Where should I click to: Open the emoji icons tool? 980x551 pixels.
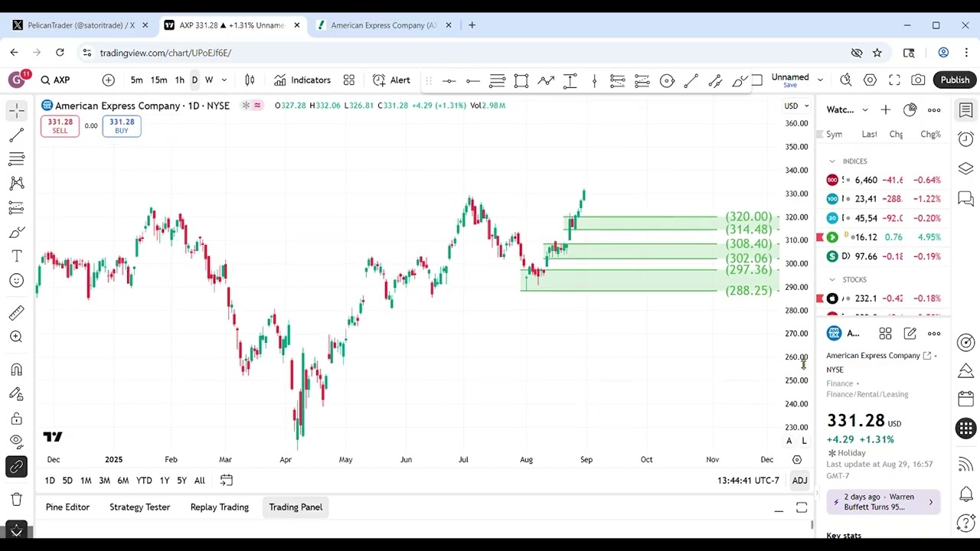[x=16, y=280]
